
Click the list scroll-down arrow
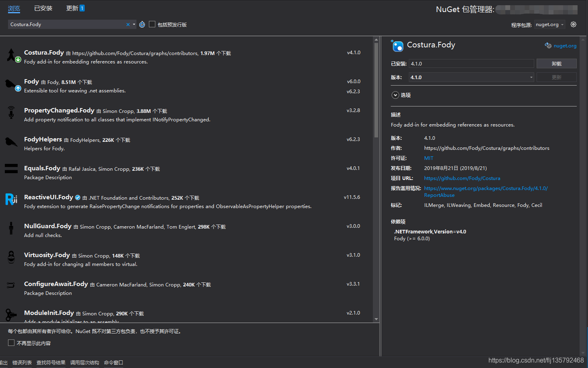(376, 319)
